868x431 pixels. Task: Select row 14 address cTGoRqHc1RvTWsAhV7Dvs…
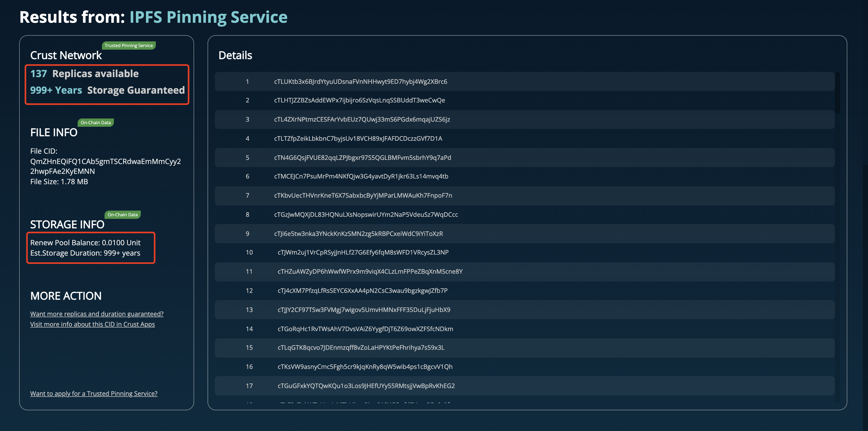click(x=365, y=329)
